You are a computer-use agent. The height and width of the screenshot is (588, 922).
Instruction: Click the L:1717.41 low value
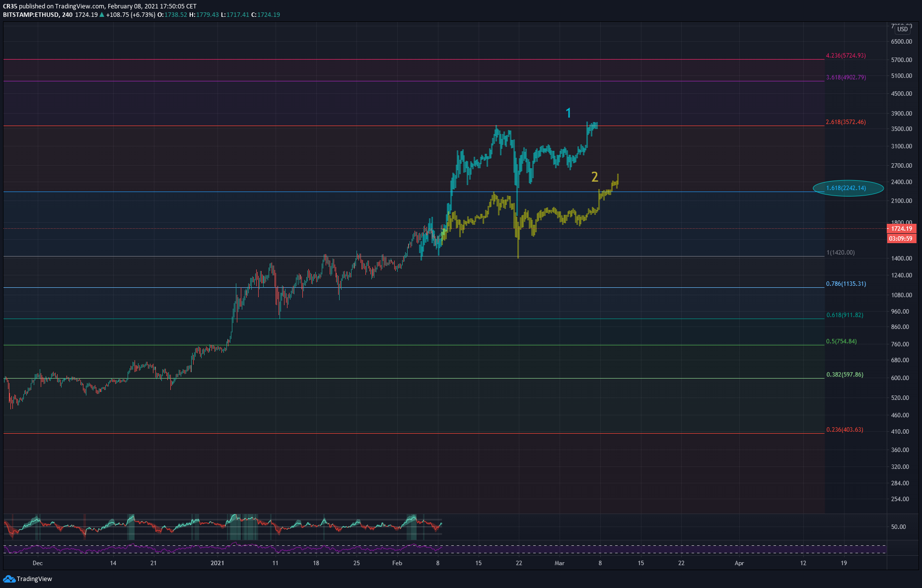(x=235, y=15)
